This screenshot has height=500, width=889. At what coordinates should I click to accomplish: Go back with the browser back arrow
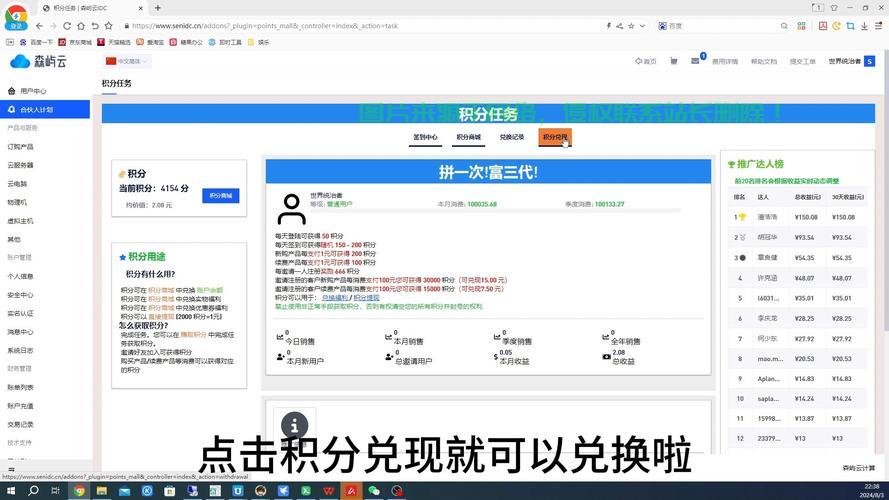tap(39, 26)
